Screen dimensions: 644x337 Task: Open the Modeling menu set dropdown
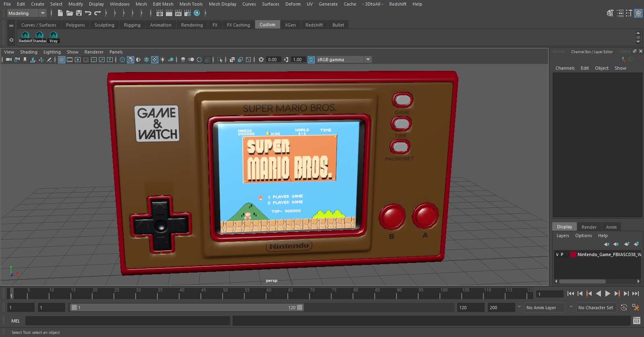pos(27,13)
